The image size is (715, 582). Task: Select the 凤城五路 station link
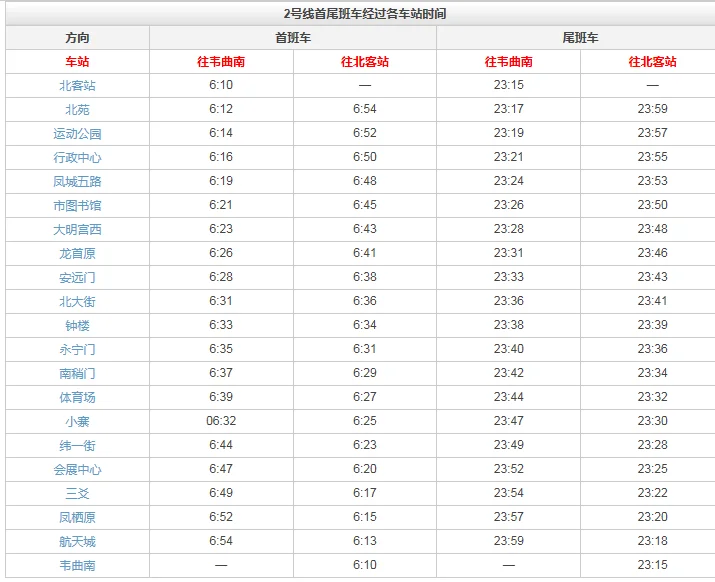click(x=77, y=182)
